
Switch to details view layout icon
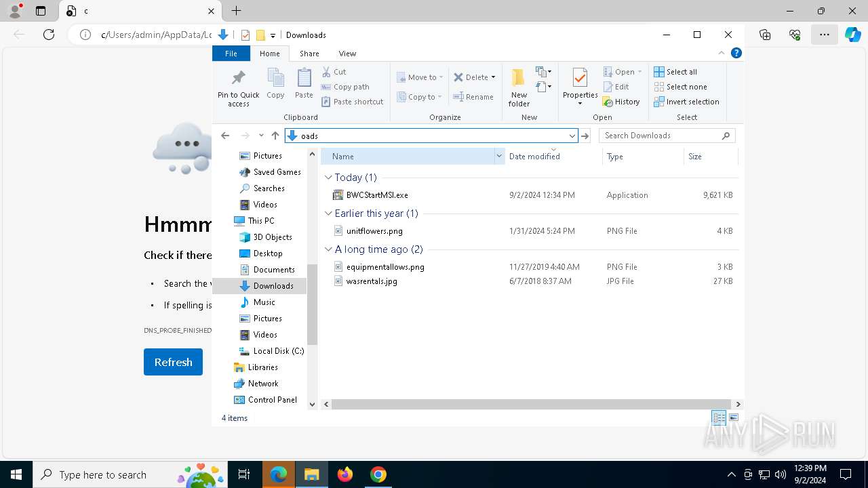719,418
